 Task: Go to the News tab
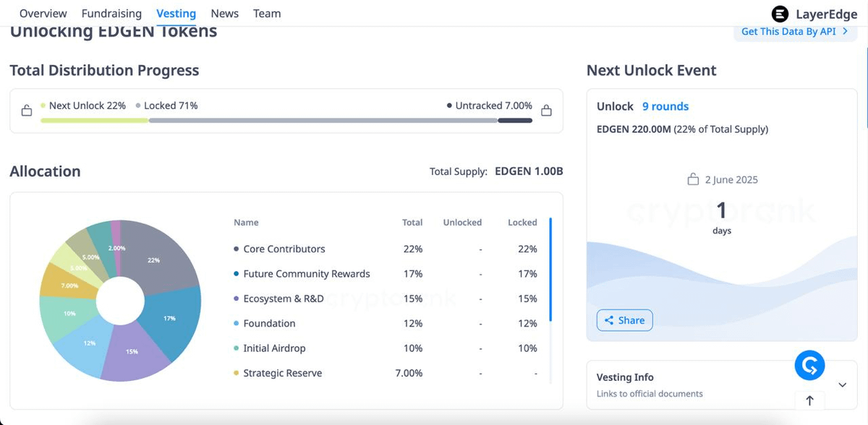coord(225,13)
